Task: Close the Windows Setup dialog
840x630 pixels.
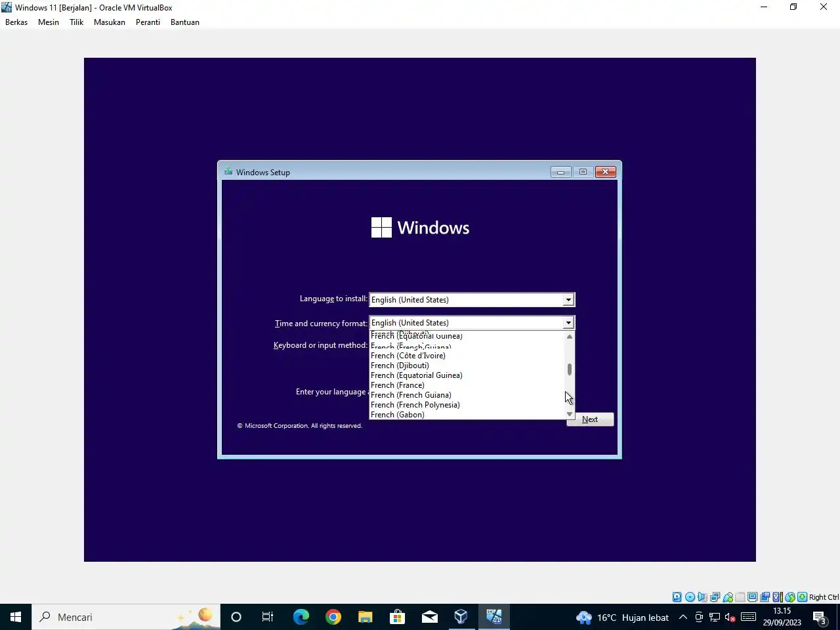Action: tap(606, 172)
